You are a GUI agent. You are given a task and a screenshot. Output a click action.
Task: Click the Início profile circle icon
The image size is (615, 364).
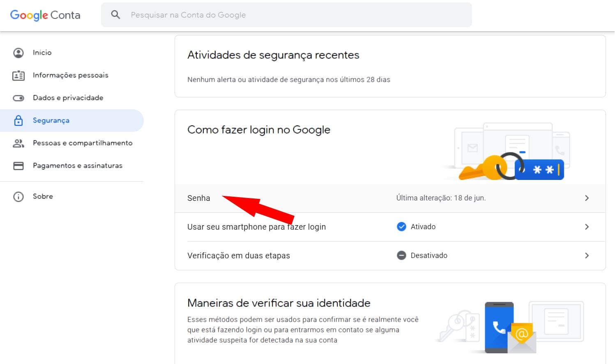[18, 53]
